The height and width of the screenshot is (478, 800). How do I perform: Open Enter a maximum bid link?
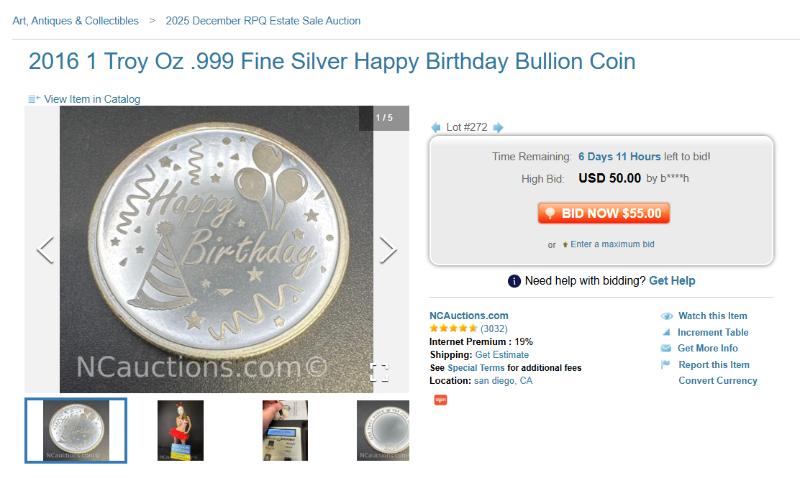612,244
